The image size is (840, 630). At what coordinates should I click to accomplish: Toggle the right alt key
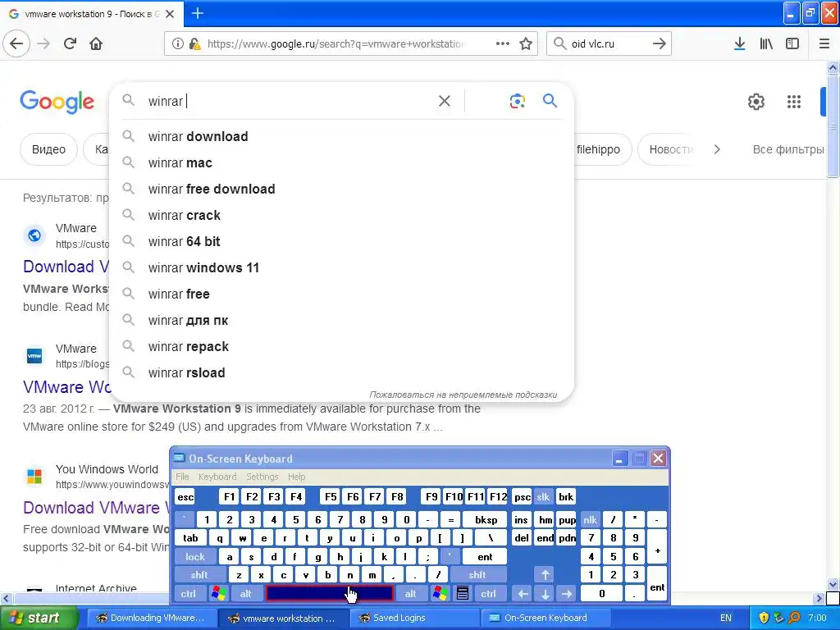pyautogui.click(x=411, y=594)
